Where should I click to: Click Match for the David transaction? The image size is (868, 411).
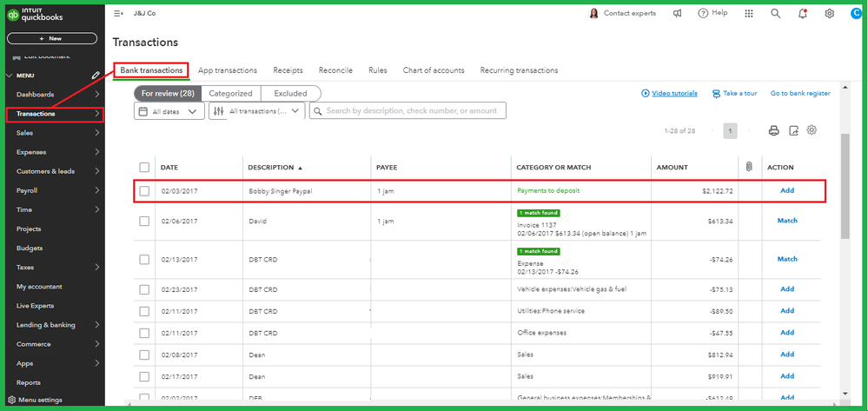tap(787, 221)
